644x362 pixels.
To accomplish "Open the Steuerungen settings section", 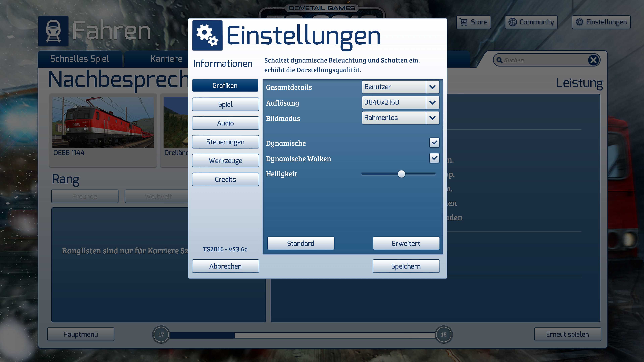I will coord(225,142).
